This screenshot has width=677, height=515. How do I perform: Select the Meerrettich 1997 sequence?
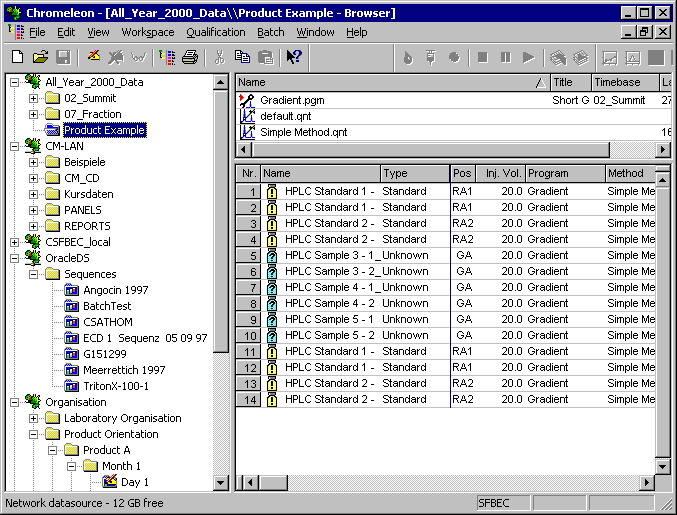(x=124, y=370)
